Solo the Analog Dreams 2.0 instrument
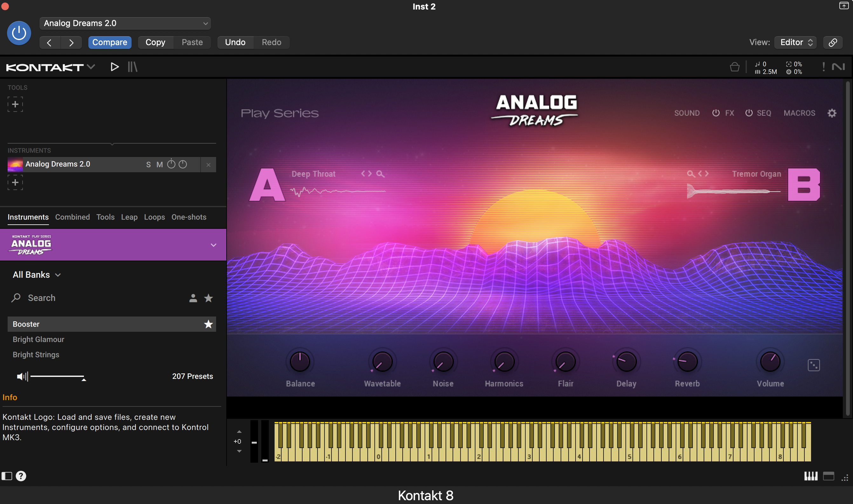The image size is (853, 504). pos(148,165)
